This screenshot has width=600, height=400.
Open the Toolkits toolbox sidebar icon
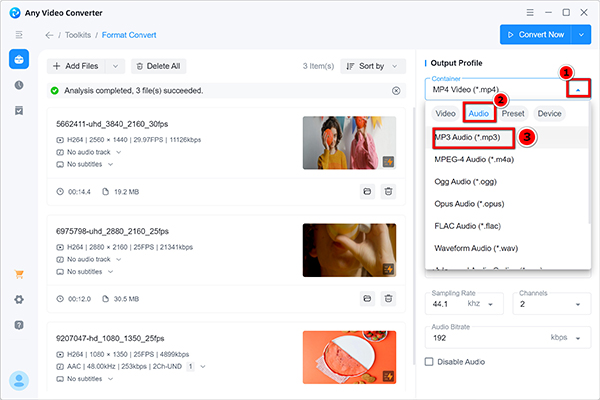[19, 59]
